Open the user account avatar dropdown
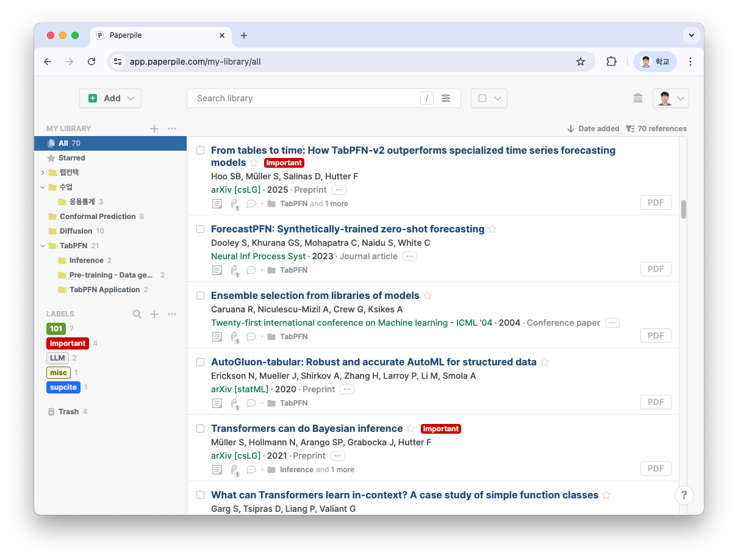Viewport: 738px width, 560px height. click(x=671, y=98)
